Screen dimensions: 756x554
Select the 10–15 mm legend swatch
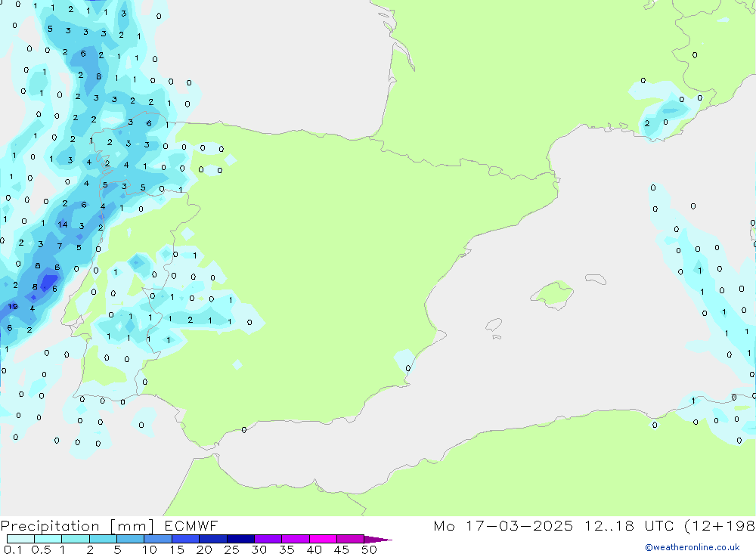point(158,540)
